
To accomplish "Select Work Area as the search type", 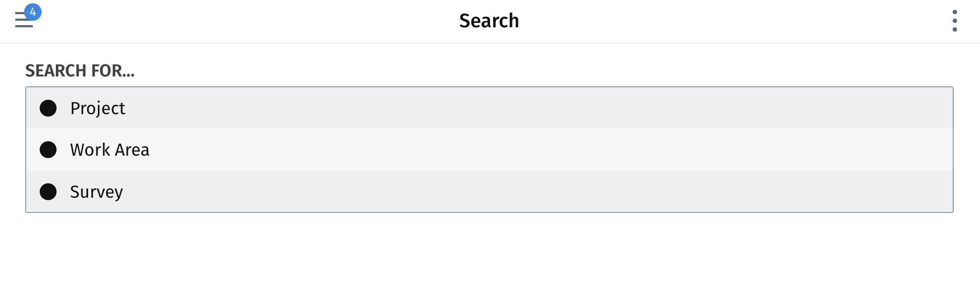I will tap(489, 150).
